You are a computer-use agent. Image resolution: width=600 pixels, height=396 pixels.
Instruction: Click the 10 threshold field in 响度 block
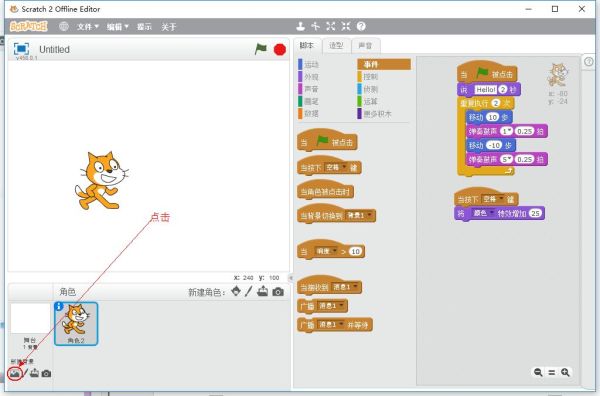[x=355, y=251]
